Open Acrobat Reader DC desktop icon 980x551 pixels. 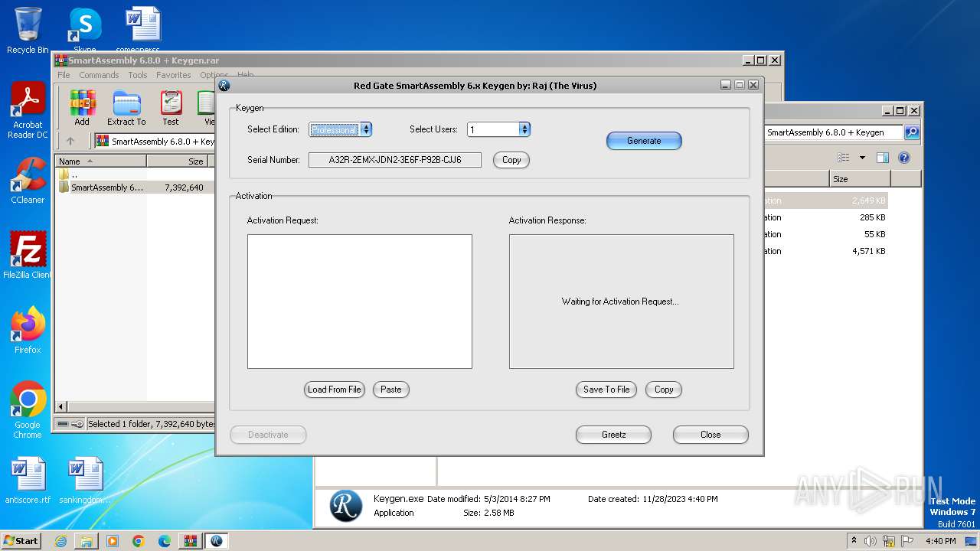(x=28, y=111)
